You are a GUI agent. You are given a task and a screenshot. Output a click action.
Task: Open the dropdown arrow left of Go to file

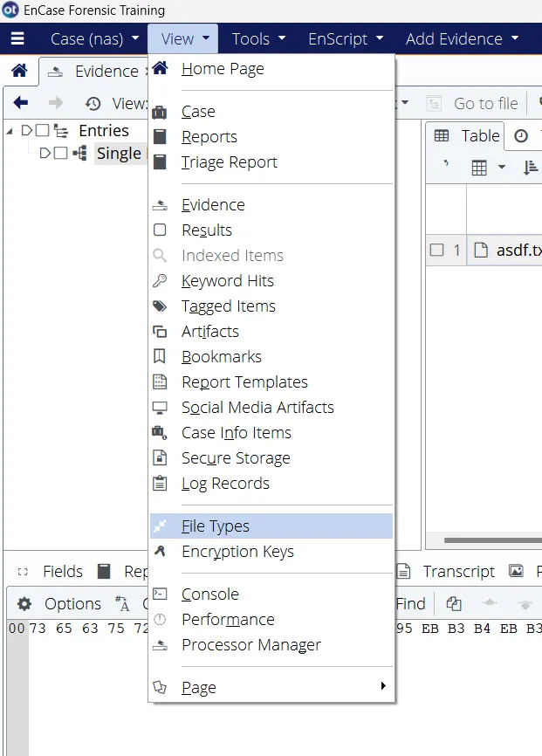pos(405,103)
